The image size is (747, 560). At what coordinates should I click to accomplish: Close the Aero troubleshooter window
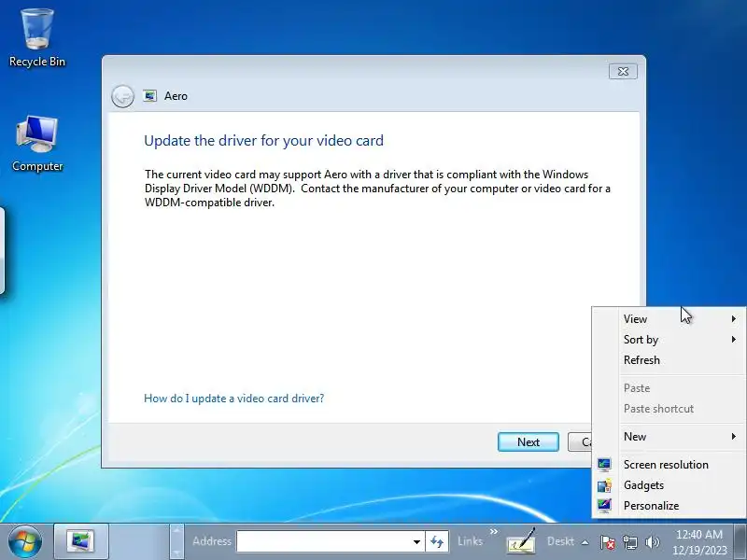pyautogui.click(x=623, y=72)
